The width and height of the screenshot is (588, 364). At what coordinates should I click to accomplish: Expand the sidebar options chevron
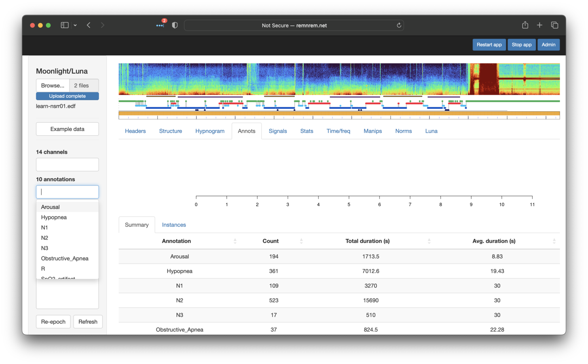[x=75, y=25]
